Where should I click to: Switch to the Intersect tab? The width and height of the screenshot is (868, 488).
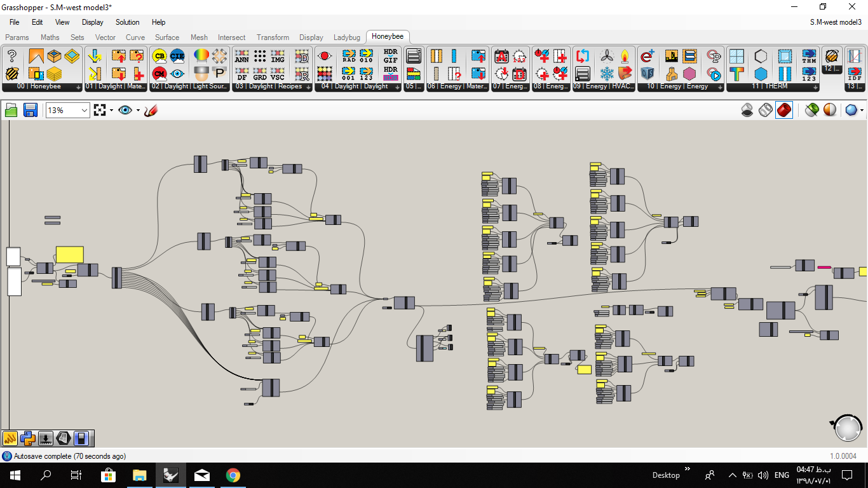tap(232, 37)
